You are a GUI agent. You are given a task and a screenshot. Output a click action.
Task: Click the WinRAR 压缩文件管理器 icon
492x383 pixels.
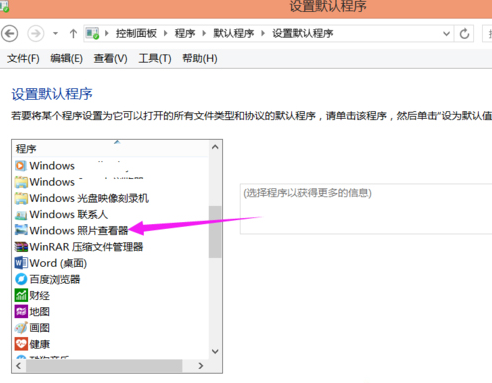(x=21, y=247)
